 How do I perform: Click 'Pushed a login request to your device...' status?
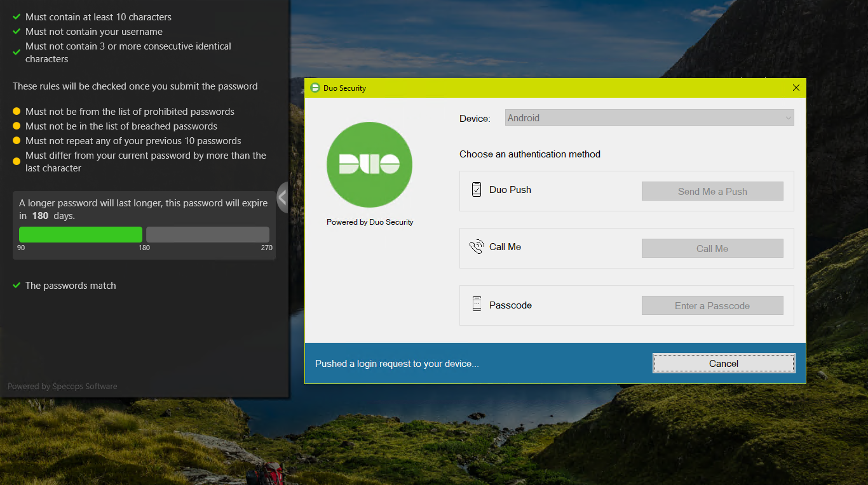[x=397, y=364]
